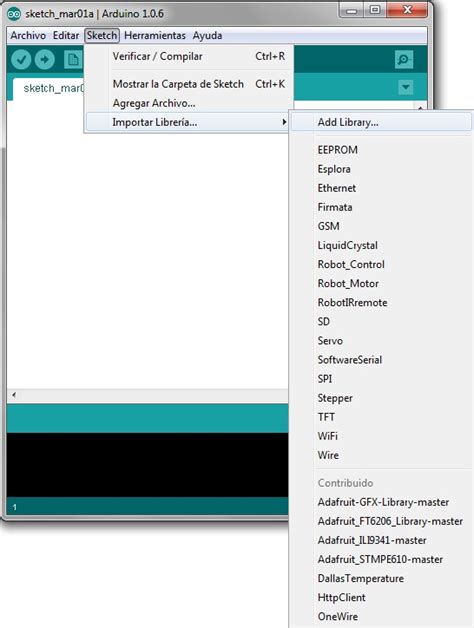Click left arrow of horizontal scrollbar
The image size is (474, 628).
14,395
